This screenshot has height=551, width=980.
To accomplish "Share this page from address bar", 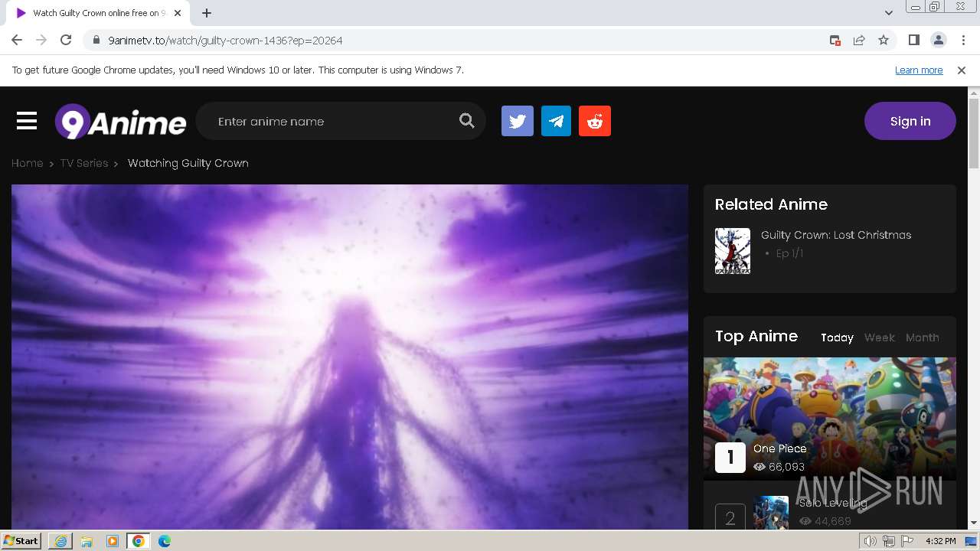I will (x=859, y=40).
